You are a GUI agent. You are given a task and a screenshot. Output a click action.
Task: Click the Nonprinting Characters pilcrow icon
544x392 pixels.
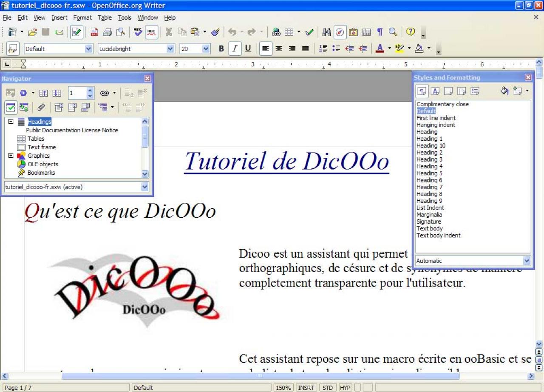click(x=380, y=32)
